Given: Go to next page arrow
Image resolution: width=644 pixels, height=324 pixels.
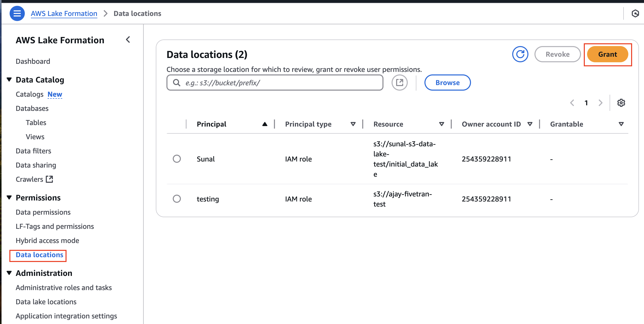Looking at the screenshot, I should 600,103.
